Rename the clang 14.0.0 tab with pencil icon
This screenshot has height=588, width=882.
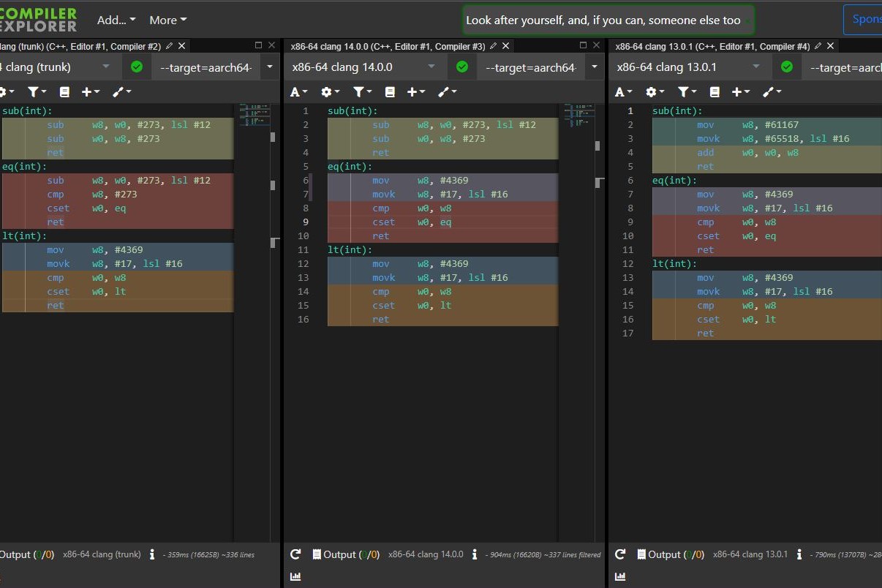click(x=494, y=46)
